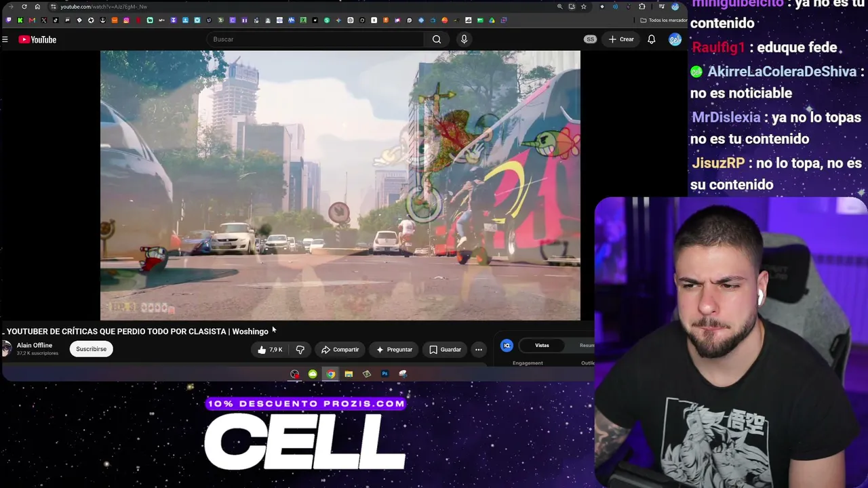Screen dimensions: 868x488
Task: Like the video showing 7,9 K
Action: click(270, 350)
